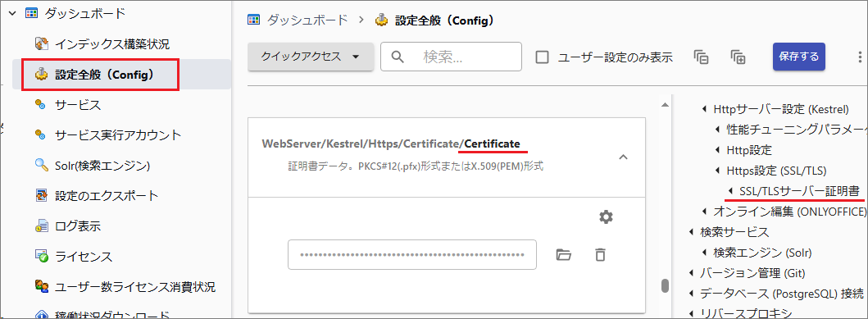Click the サービス実行アカウント icon
868x319 pixels.
pos(41,134)
